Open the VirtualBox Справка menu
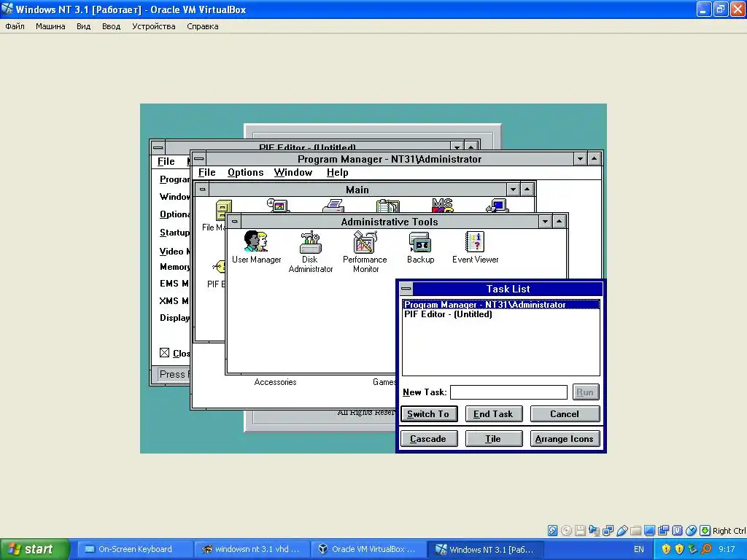 [x=203, y=26]
